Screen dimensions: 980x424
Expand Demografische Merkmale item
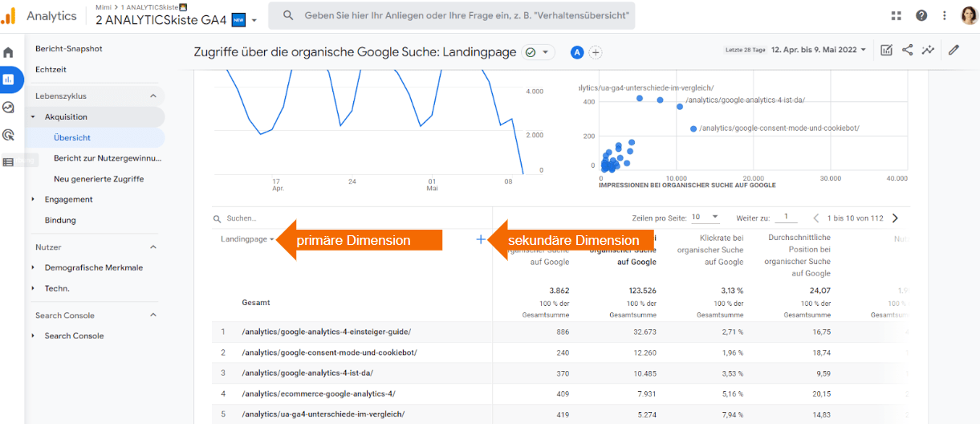click(x=34, y=267)
